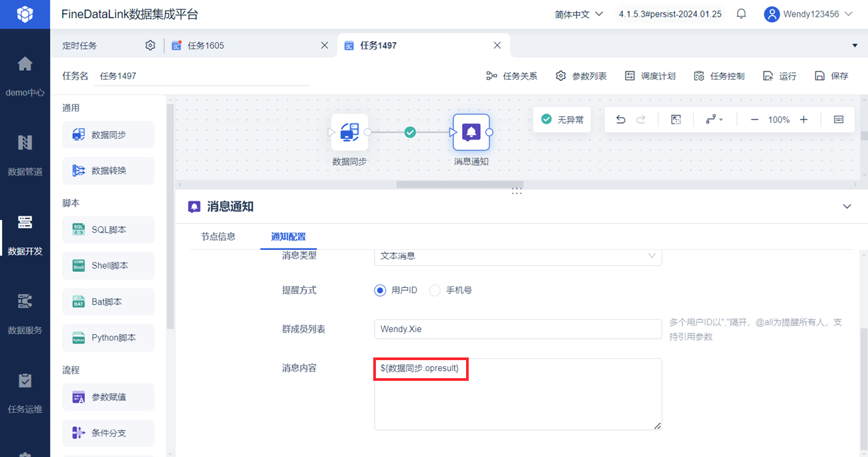868x457 pixels.
Task: Click the FineDataLink logo icon
Action: coord(25,14)
